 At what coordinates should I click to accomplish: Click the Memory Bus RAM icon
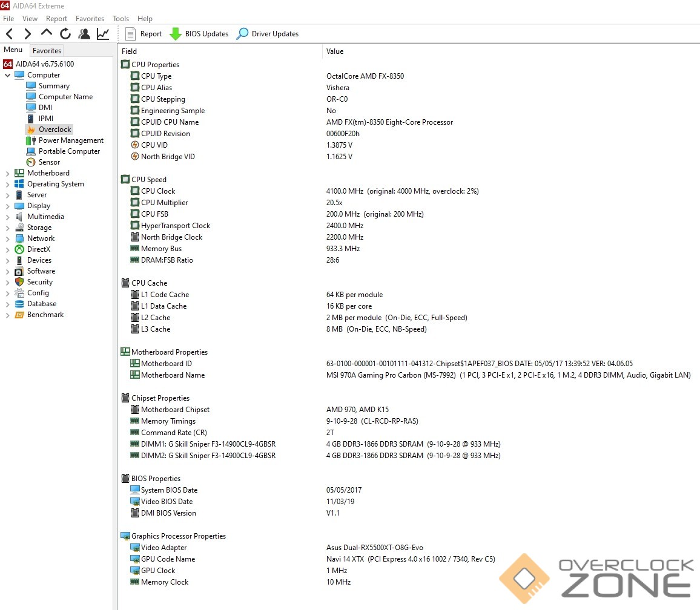tap(134, 248)
